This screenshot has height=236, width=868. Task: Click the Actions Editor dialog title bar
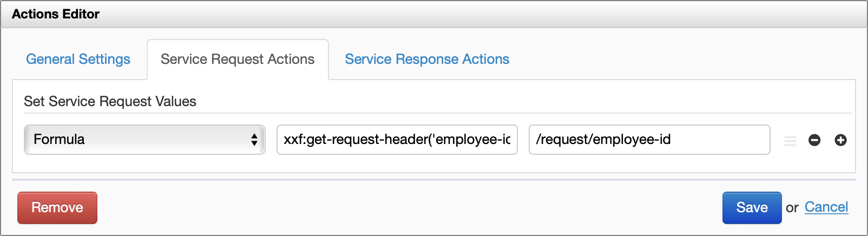pyautogui.click(x=434, y=14)
